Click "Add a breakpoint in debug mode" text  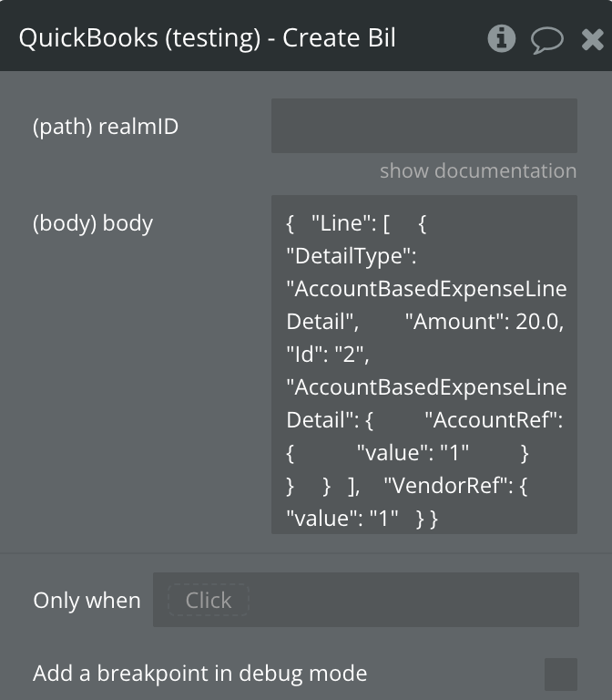click(199, 674)
